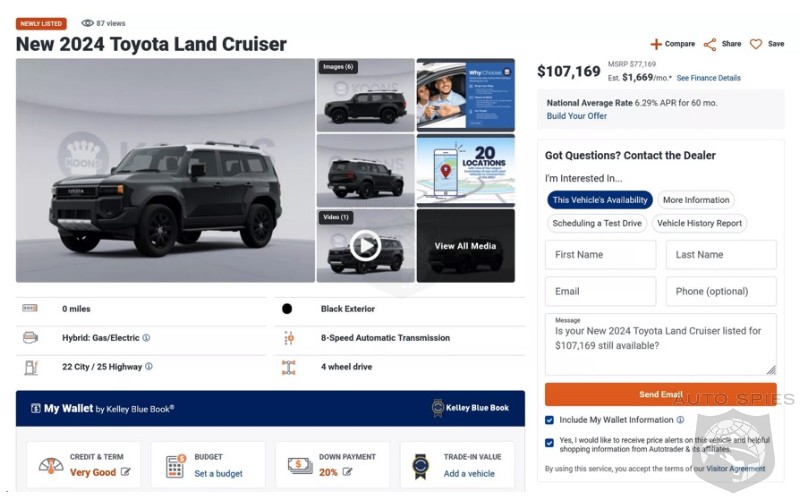Uncheck Include My Wallet Information checkbox
Image resolution: width=800 pixels, height=500 pixels.
550,420
